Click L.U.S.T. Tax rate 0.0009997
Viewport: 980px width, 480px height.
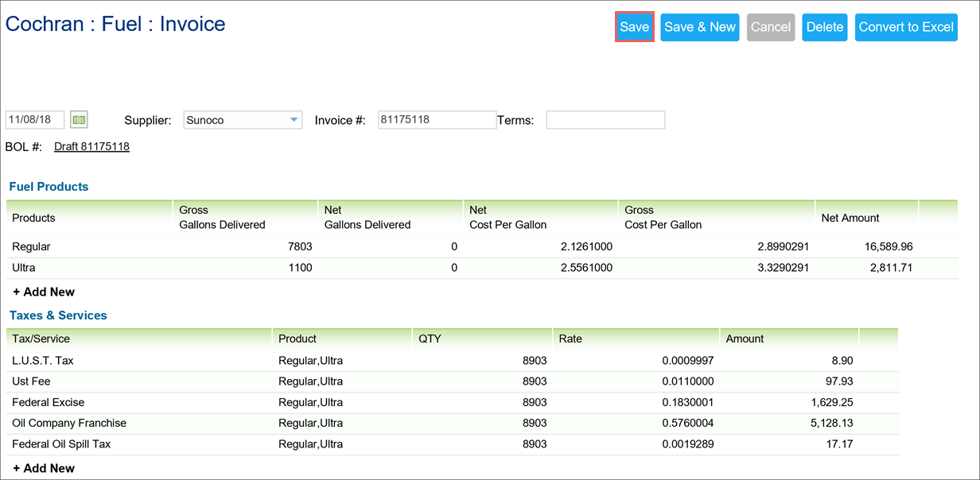point(688,361)
